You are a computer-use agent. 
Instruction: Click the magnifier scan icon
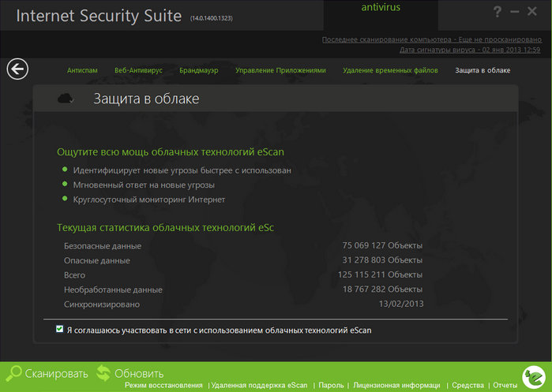tap(13, 373)
